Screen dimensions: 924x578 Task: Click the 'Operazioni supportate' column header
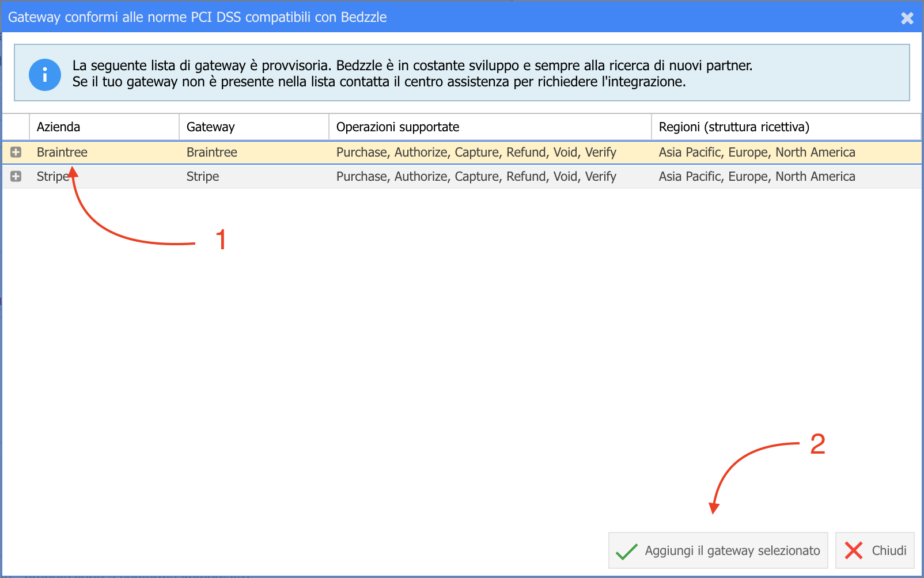click(x=490, y=127)
